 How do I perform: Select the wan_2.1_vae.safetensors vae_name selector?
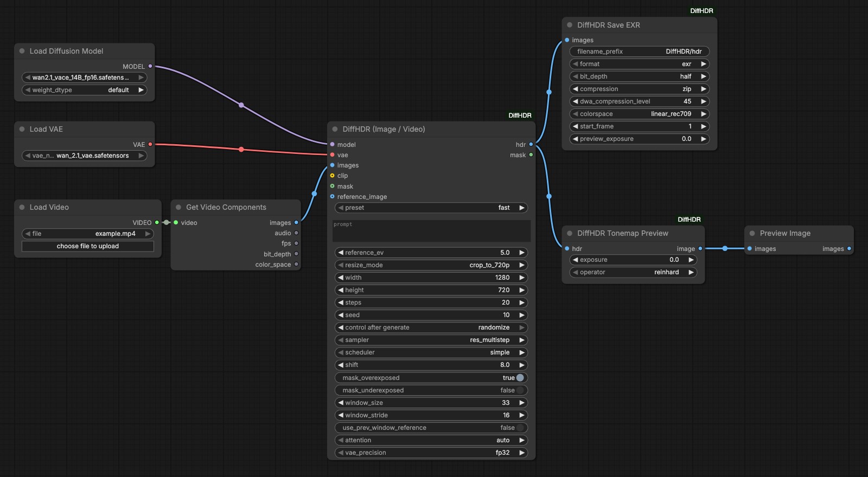click(85, 156)
